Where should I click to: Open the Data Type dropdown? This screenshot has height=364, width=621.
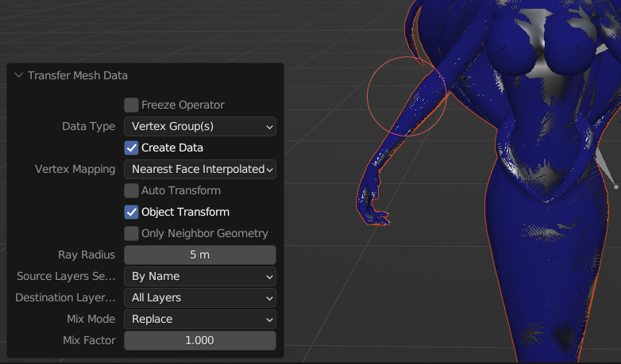(x=200, y=126)
